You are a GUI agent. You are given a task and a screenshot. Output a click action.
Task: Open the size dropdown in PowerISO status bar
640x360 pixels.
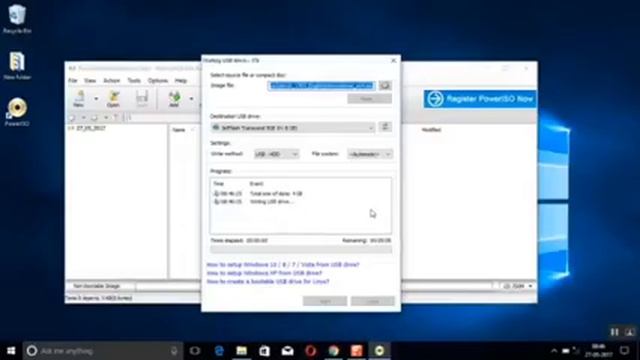(x=530, y=286)
